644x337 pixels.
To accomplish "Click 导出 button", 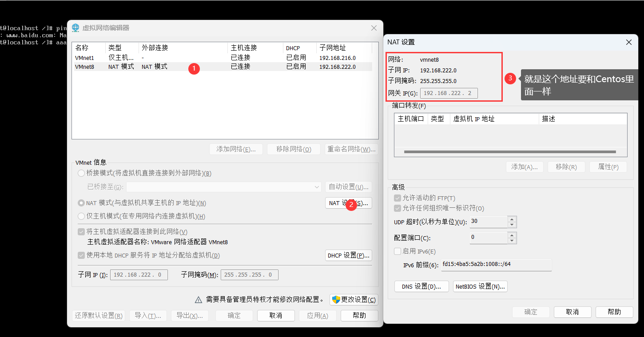I will tap(190, 316).
